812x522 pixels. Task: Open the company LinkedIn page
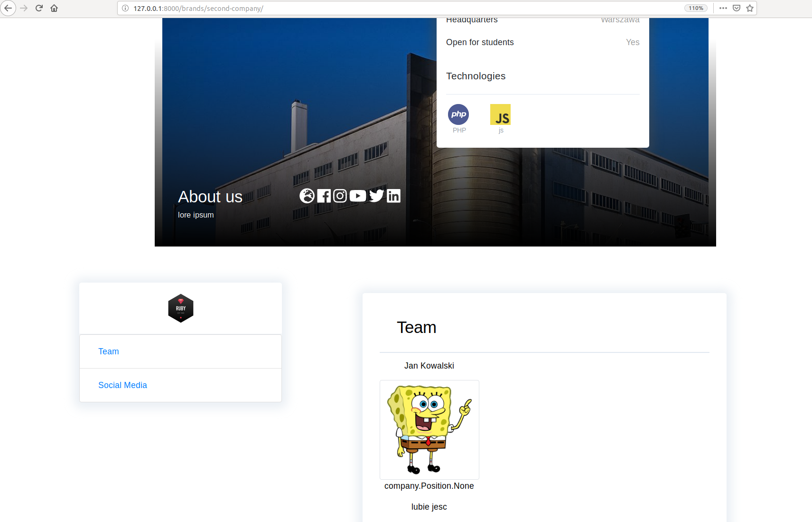pyautogui.click(x=393, y=196)
